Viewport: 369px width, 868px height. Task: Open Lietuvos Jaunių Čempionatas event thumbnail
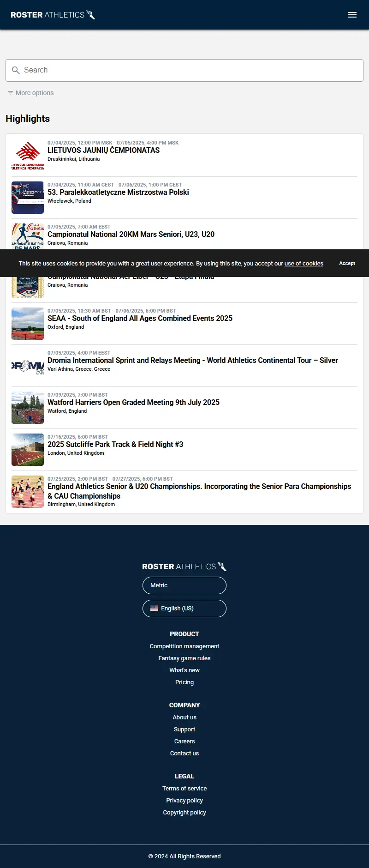28,156
